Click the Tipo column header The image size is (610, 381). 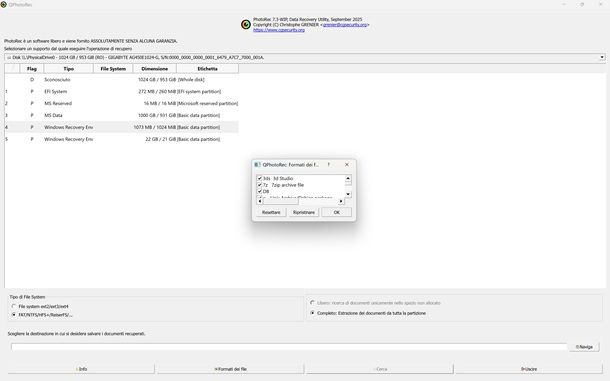pos(68,68)
